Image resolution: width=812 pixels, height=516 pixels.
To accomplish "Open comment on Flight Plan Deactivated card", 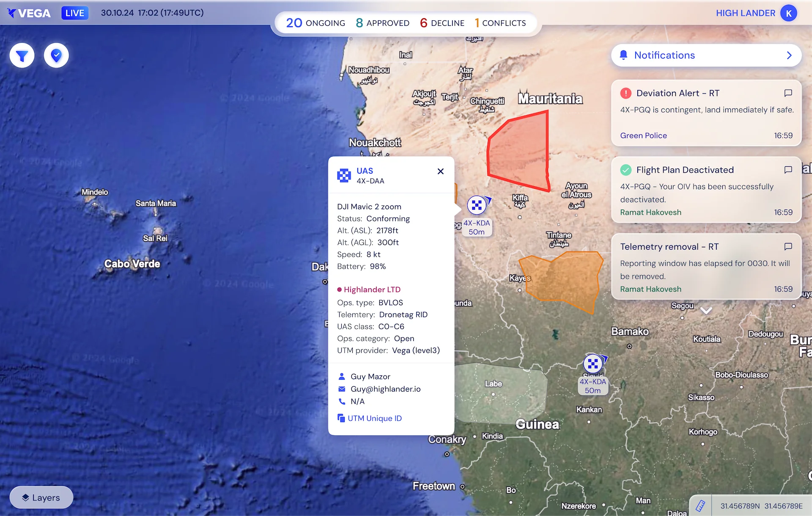I will [788, 170].
